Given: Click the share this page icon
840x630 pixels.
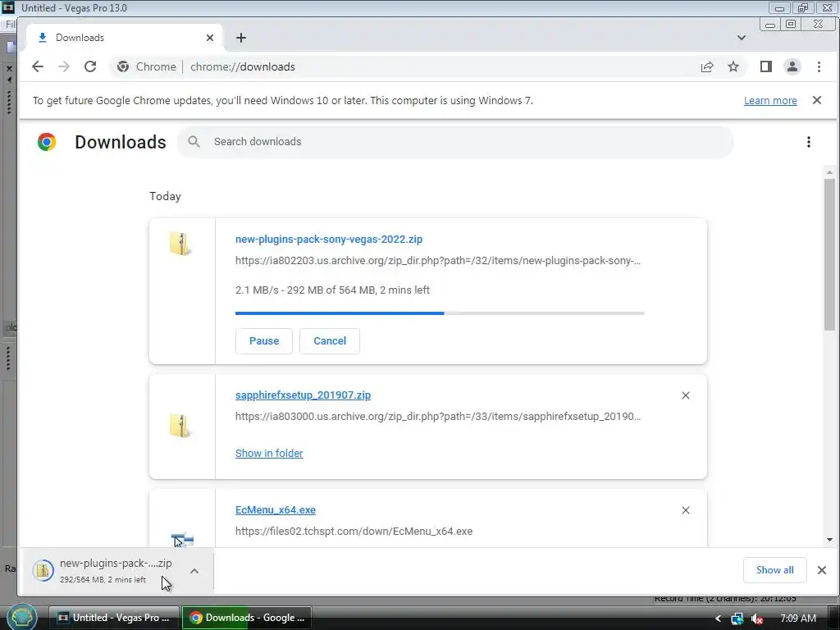Looking at the screenshot, I should pos(707,66).
